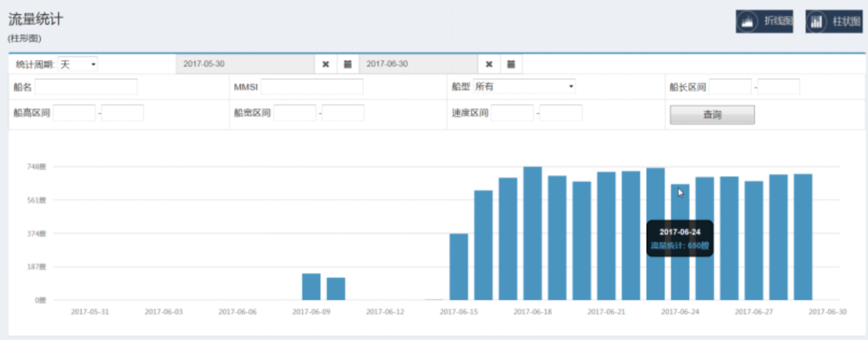Select the small 2017-06-09 bar

click(x=311, y=287)
